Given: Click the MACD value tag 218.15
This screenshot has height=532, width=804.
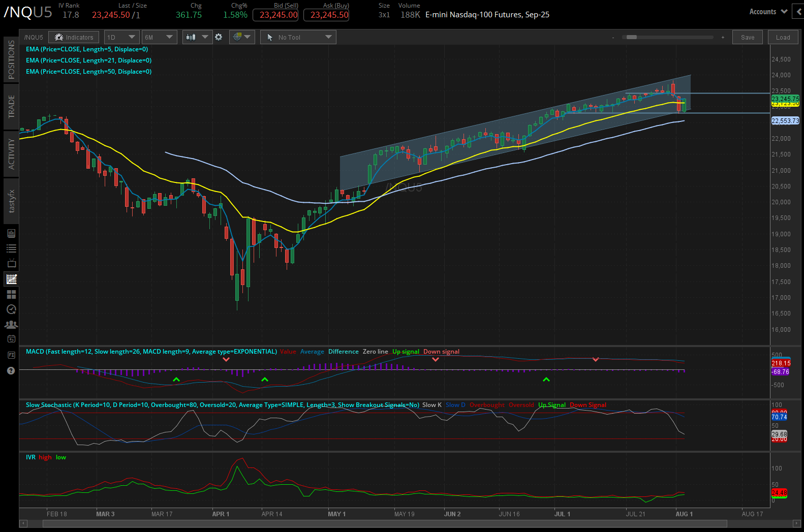Looking at the screenshot, I should click(781, 363).
